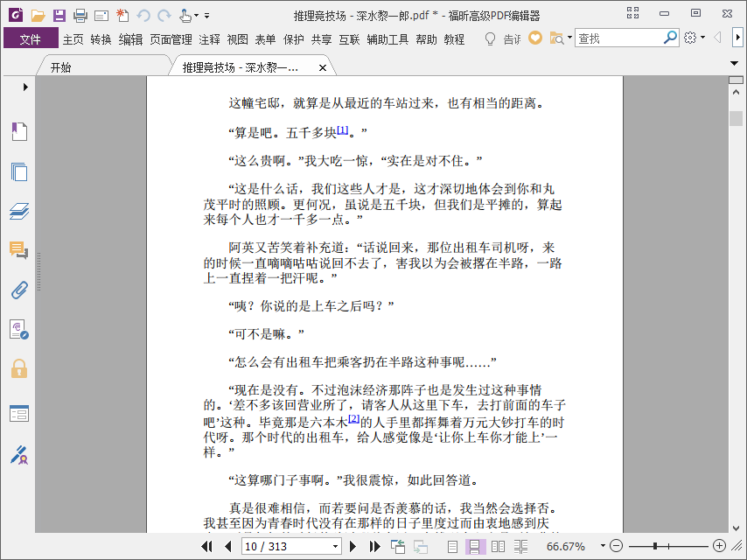
Task: Click into the 查找 search field
Action: pyautogui.click(x=618, y=38)
